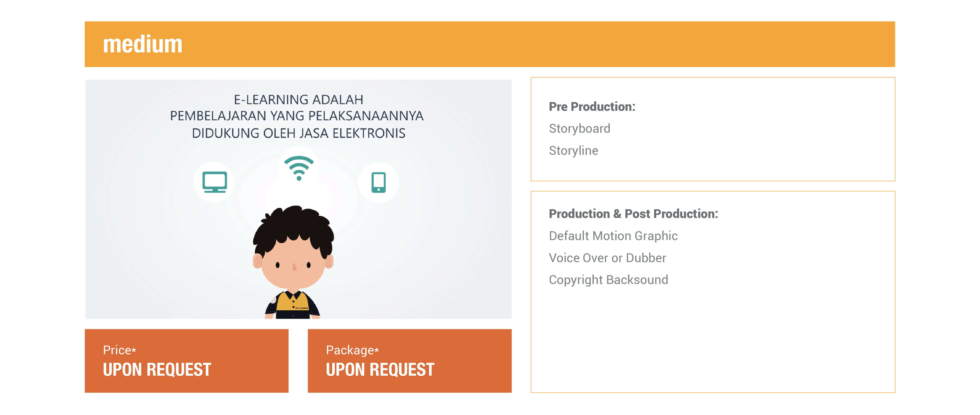Click the orange medium header banner

pyautogui.click(x=490, y=44)
